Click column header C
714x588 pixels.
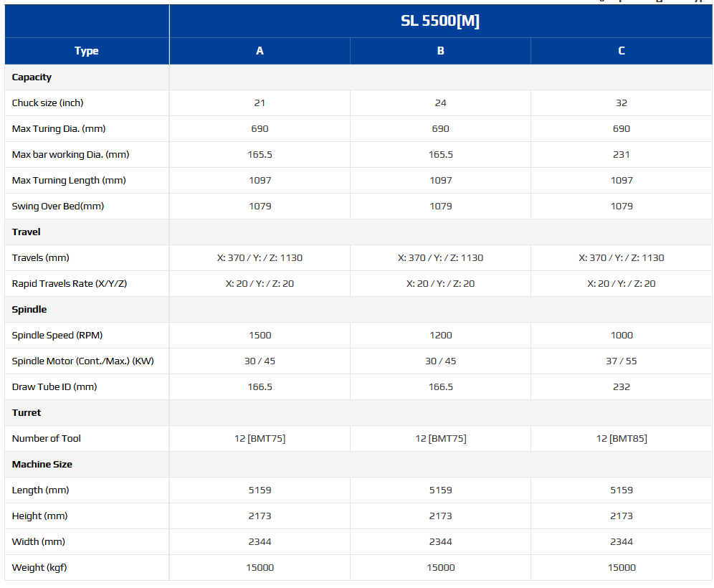(x=622, y=51)
